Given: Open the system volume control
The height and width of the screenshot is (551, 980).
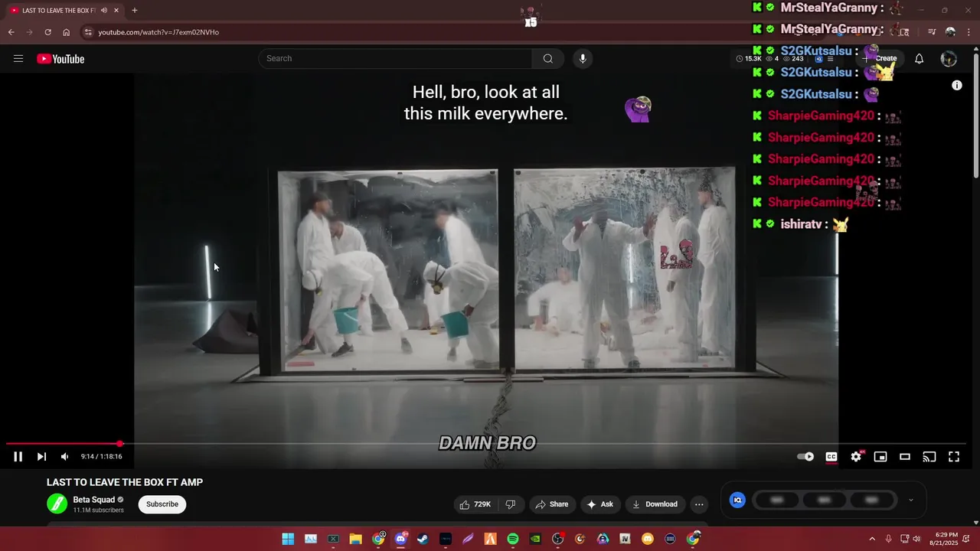Looking at the screenshot, I should 916,539.
